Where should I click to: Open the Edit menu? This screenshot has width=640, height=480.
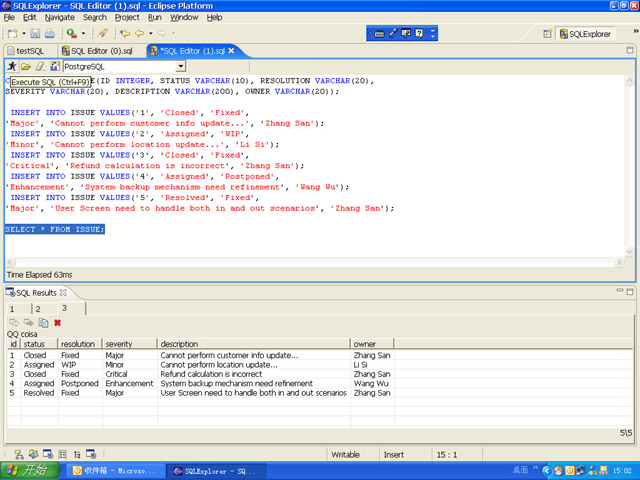29,18
